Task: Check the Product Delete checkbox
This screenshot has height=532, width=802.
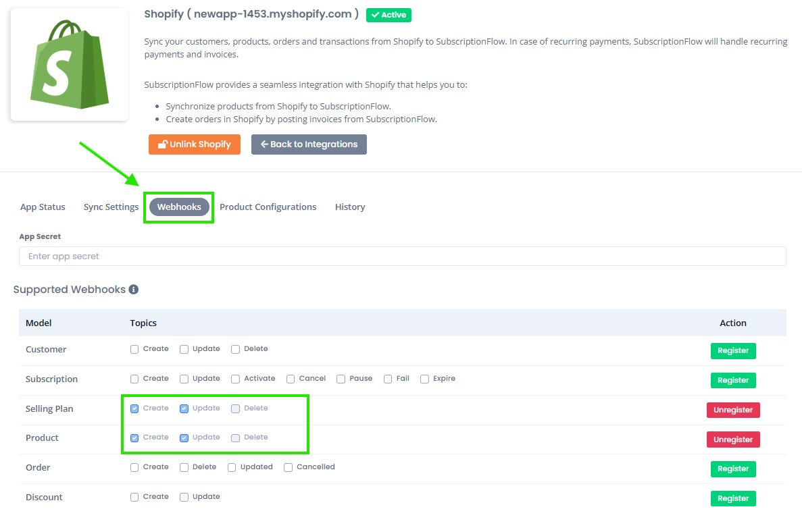Action: coord(235,438)
